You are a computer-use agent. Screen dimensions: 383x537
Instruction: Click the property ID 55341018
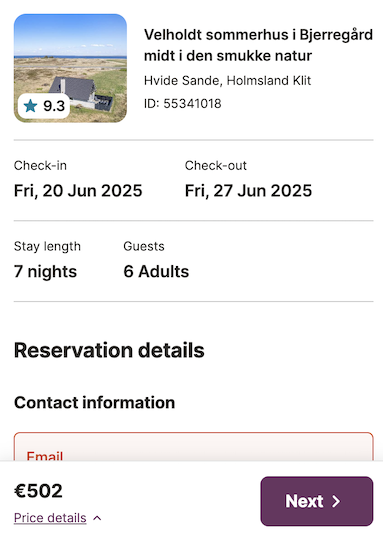point(183,103)
